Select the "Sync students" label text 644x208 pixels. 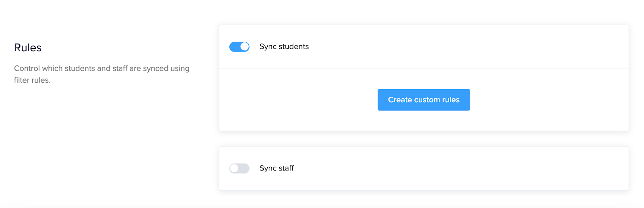284,47
